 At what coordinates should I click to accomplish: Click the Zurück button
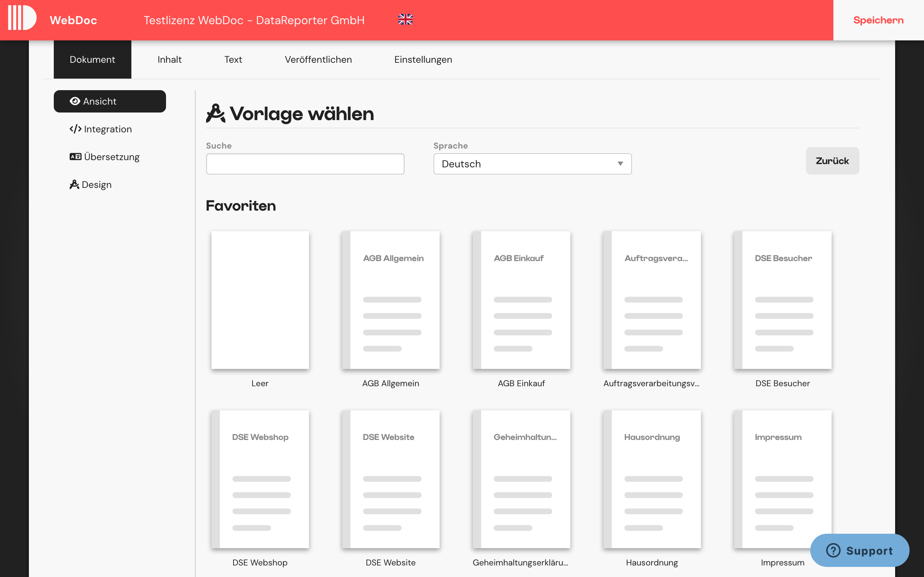832,161
